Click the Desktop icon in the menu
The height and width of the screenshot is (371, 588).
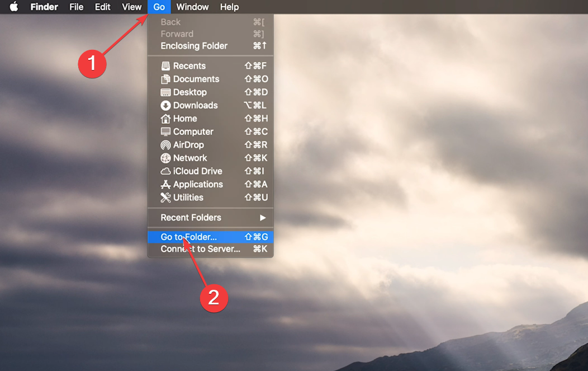[165, 92]
